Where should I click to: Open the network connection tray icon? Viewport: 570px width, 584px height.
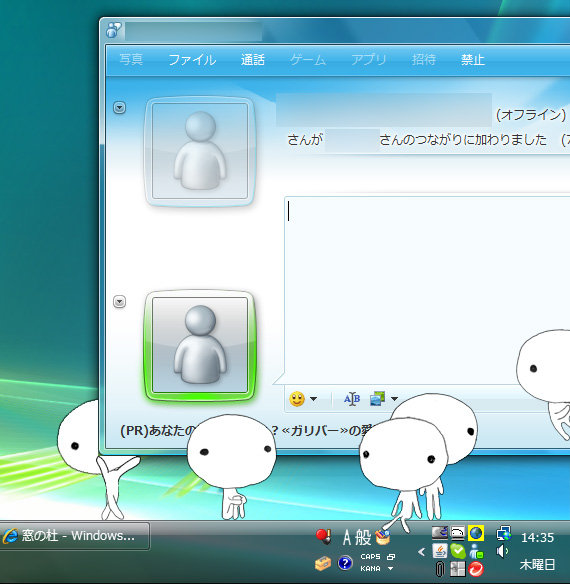(504, 533)
